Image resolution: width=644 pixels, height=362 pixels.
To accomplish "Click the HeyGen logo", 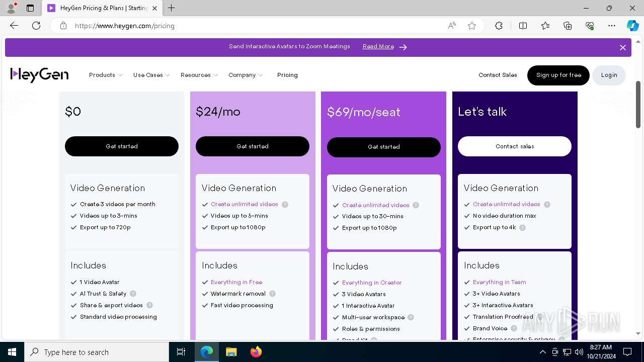I will (39, 75).
